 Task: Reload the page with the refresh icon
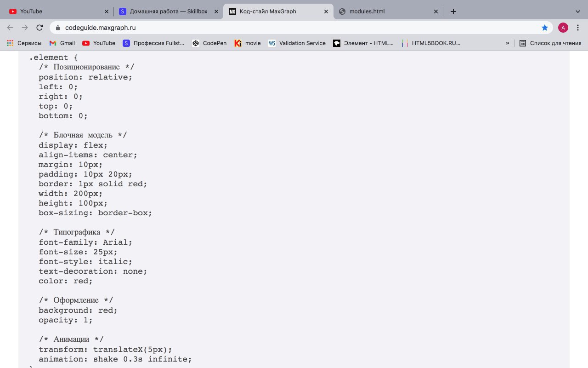pos(40,28)
